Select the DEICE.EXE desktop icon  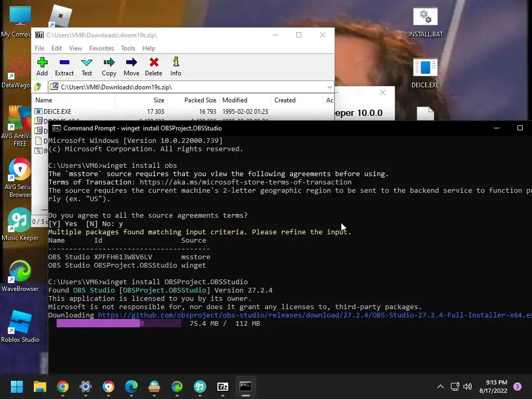pos(425,73)
